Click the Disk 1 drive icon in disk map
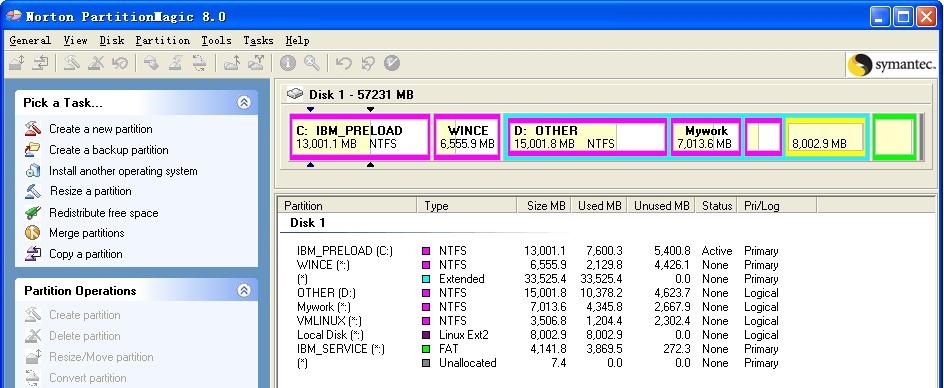 [x=295, y=94]
